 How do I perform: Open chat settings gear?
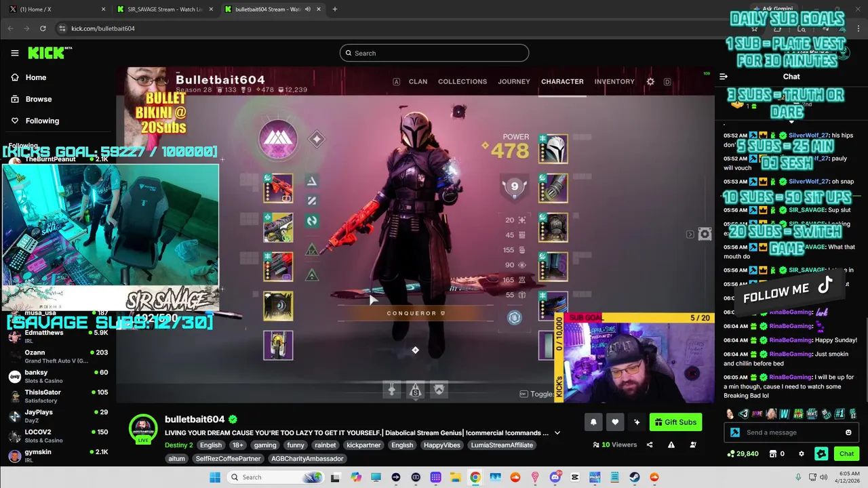click(802, 453)
